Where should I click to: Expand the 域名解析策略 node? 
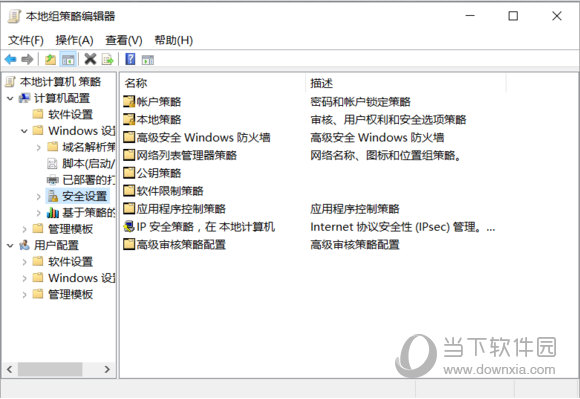[x=38, y=148]
